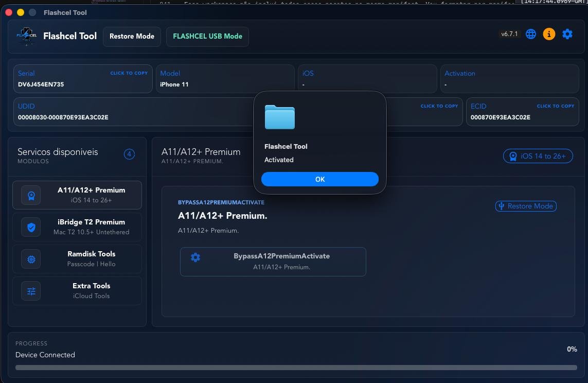588x383 pixels.
Task: Click the Flashcel logo icon
Action: (x=26, y=36)
